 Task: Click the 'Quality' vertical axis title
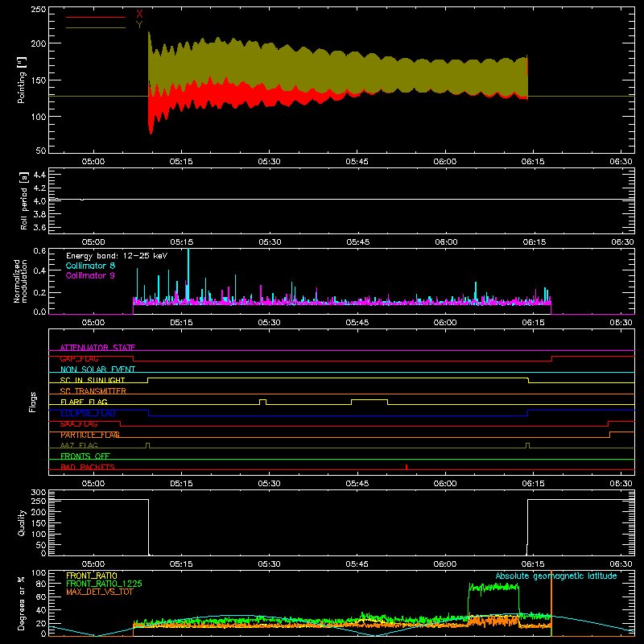pos(22,522)
